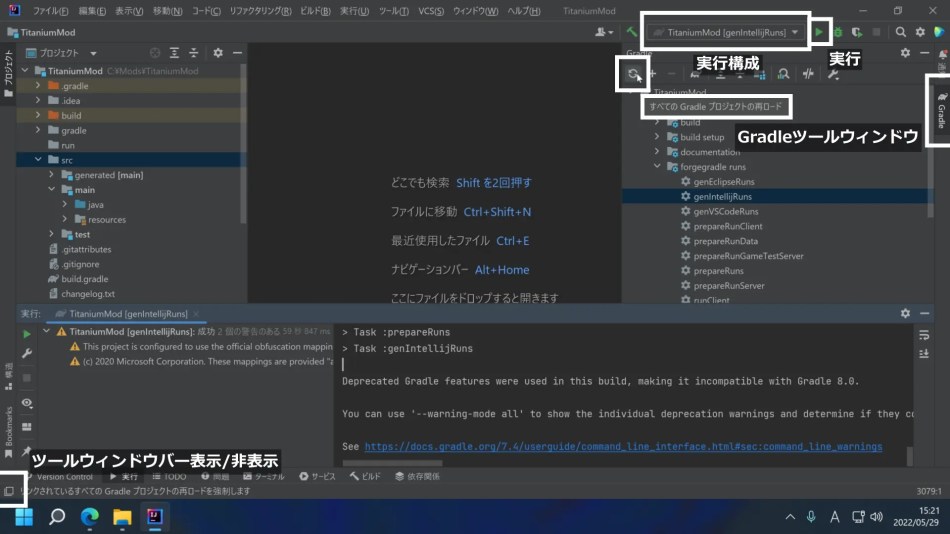This screenshot has height=534, width=950.
Task: Select genEclipseRuns Gradle task
Action: click(x=717, y=181)
